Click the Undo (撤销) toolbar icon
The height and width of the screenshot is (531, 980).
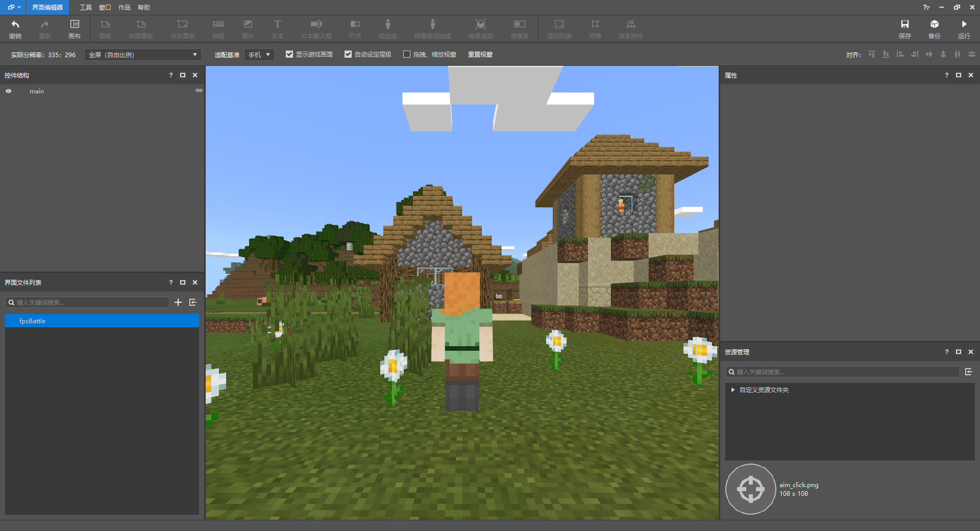[15, 29]
